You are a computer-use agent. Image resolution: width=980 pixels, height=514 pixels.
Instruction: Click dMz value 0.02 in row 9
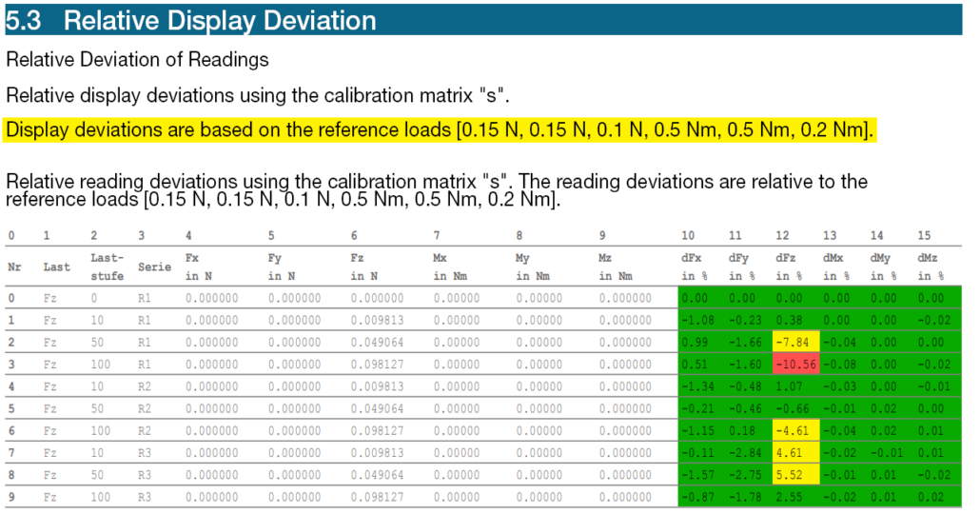tap(931, 497)
